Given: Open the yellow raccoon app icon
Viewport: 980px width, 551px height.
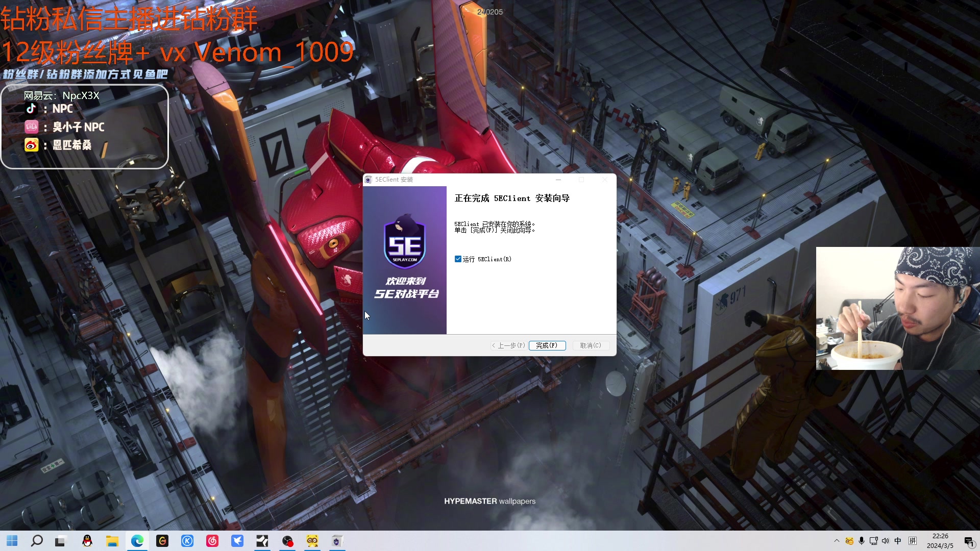Looking at the screenshot, I should click(x=312, y=541).
